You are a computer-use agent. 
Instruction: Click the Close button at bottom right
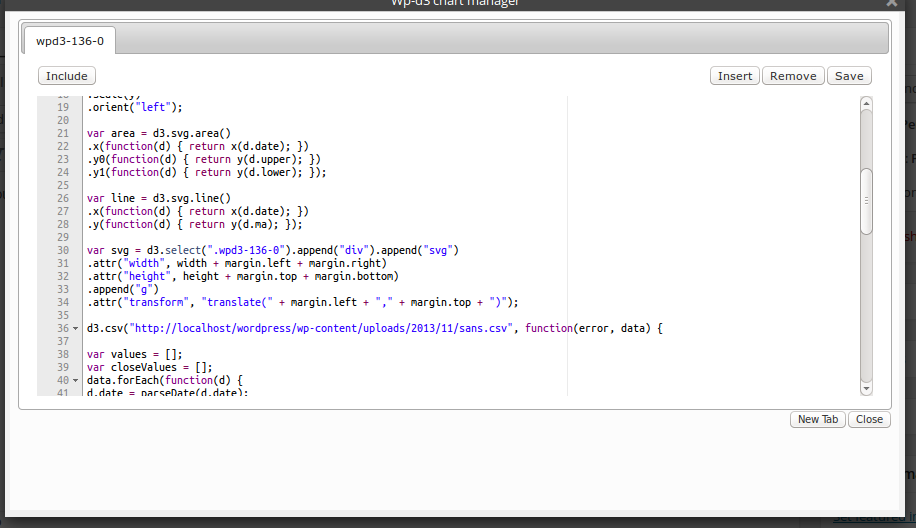(x=869, y=419)
